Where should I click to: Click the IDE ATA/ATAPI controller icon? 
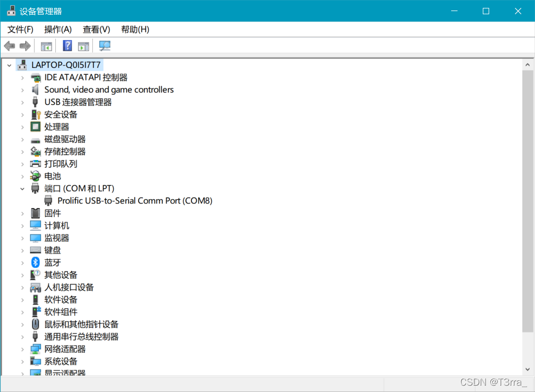point(35,78)
